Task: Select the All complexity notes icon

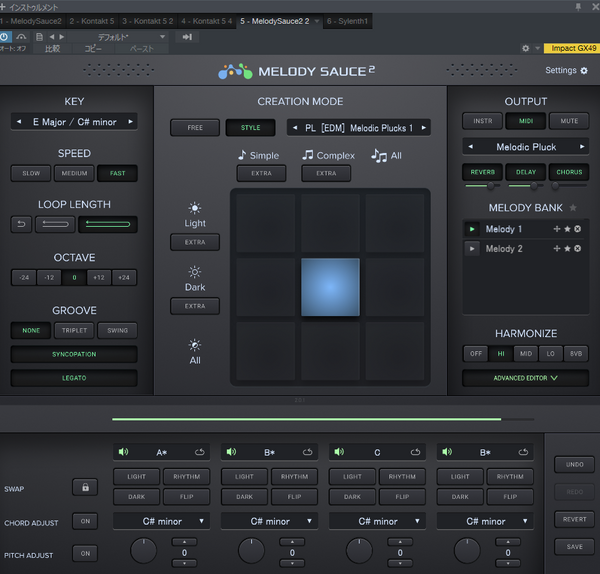Action: point(379,156)
